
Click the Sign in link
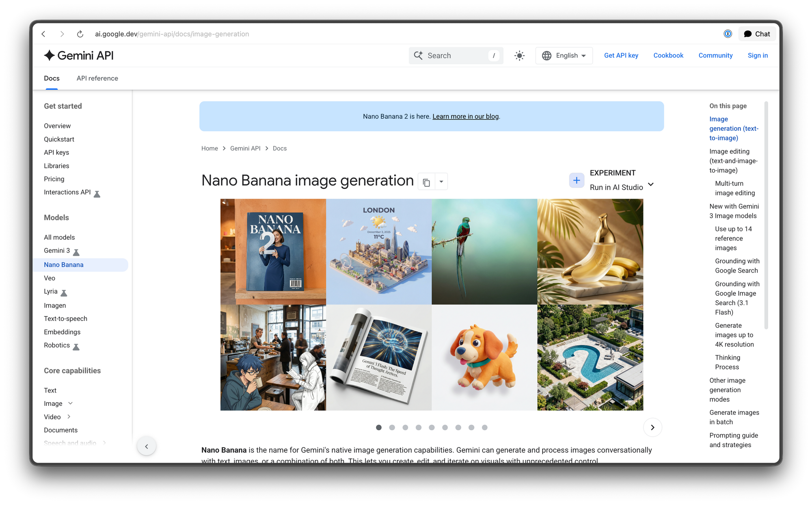tap(758, 56)
